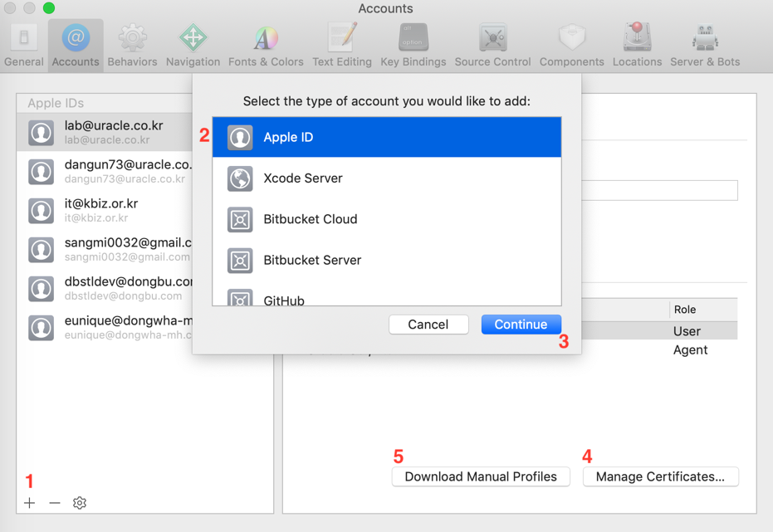Open the Navigation preferences pane
Viewport: 773px width, 532px height.
pyautogui.click(x=193, y=45)
